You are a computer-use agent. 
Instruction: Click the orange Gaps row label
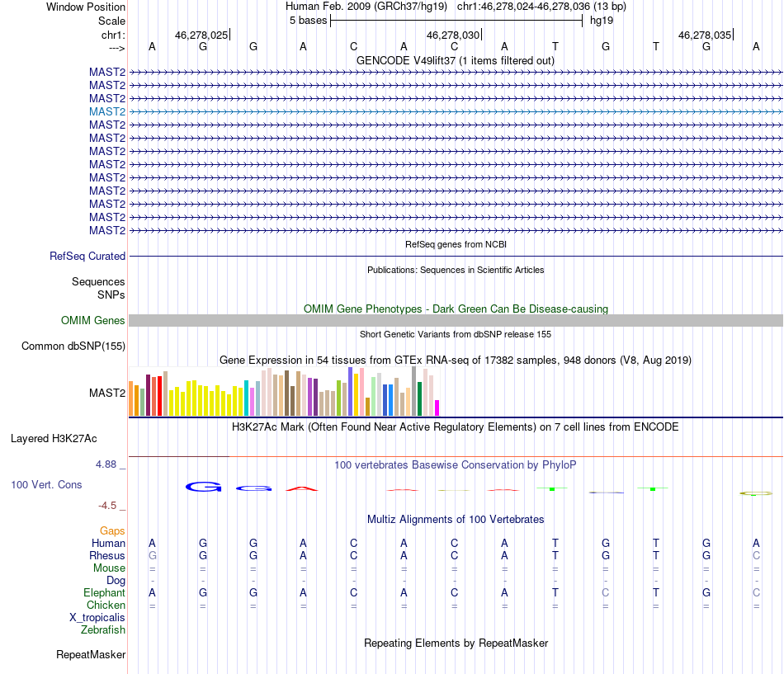112,531
